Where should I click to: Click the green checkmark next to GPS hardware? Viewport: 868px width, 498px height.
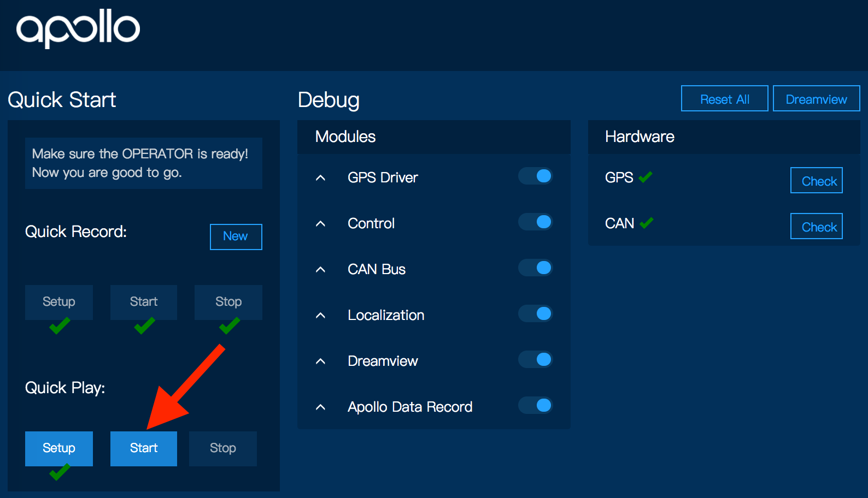tap(646, 177)
